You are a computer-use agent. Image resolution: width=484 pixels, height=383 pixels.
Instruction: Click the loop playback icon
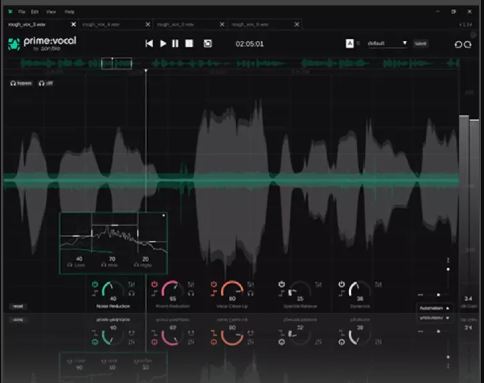coord(208,44)
